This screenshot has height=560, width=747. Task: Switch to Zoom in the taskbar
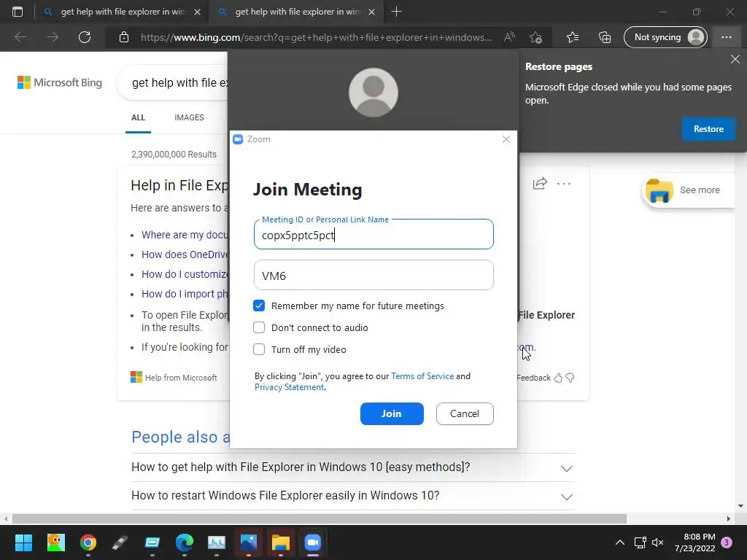click(312, 542)
